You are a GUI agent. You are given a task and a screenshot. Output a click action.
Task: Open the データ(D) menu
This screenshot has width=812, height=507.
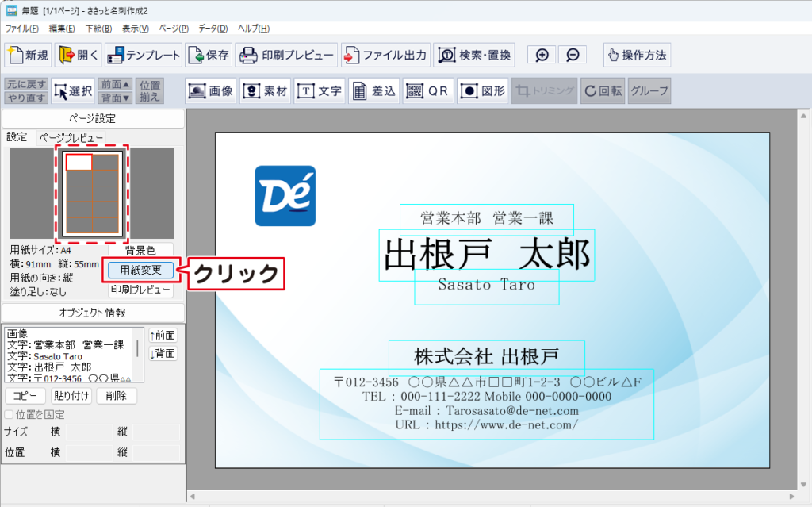pos(213,29)
